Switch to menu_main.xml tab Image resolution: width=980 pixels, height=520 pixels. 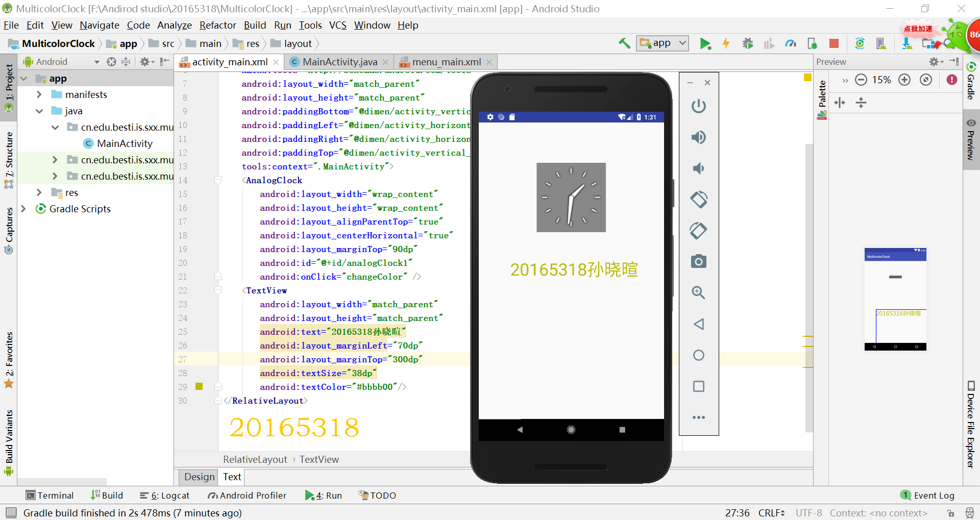pyautogui.click(x=447, y=62)
